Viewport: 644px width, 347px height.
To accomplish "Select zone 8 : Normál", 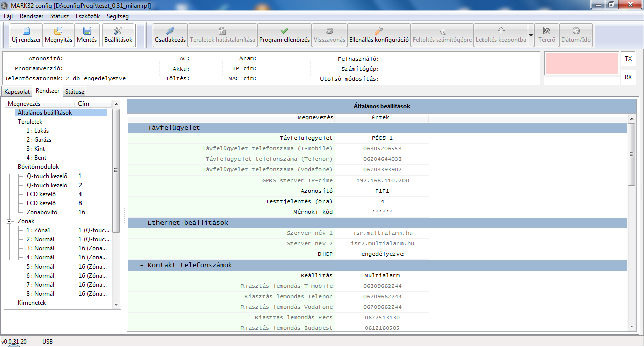I will coord(40,294).
